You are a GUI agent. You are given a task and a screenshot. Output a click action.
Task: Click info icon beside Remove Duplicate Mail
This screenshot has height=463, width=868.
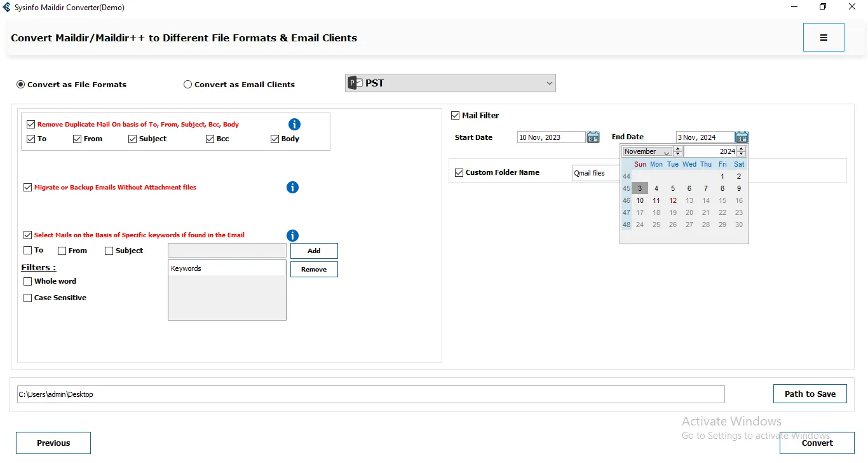[294, 125]
